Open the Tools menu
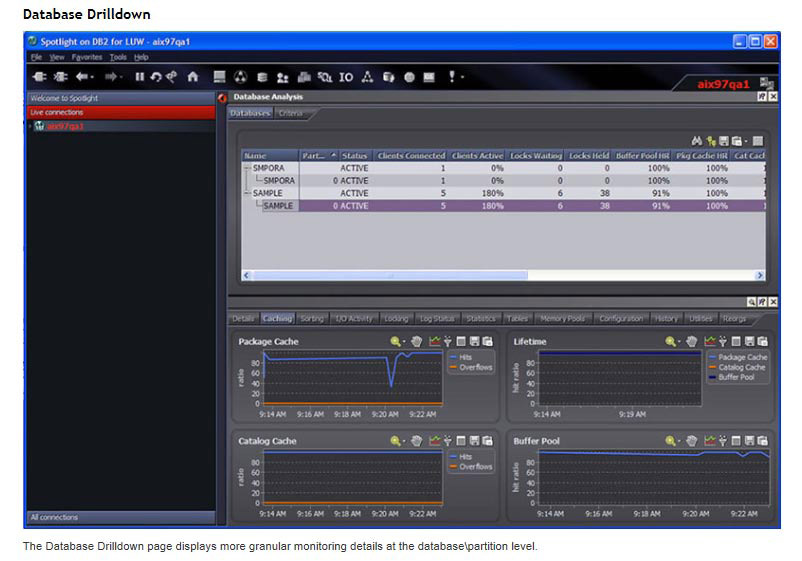 click(x=118, y=57)
